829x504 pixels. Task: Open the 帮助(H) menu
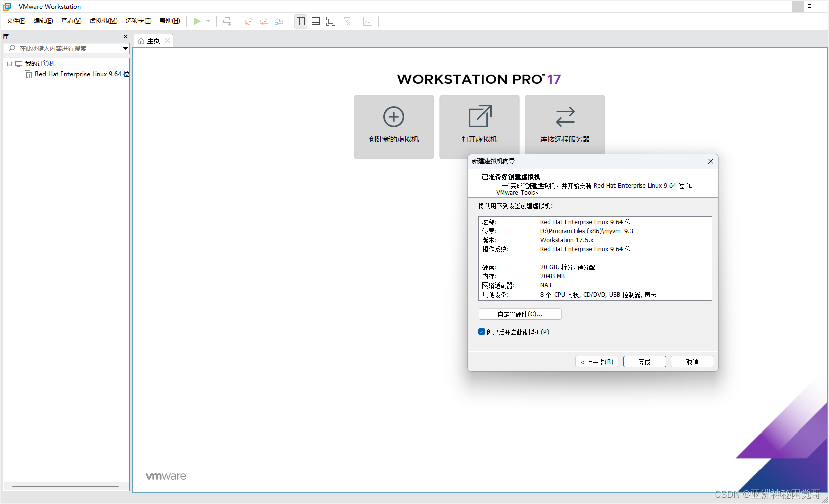point(170,21)
